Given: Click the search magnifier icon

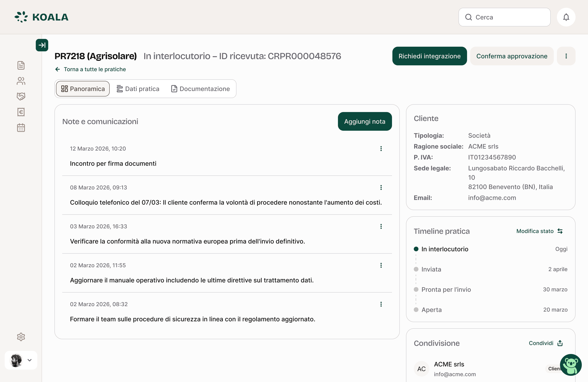Looking at the screenshot, I should point(468,17).
